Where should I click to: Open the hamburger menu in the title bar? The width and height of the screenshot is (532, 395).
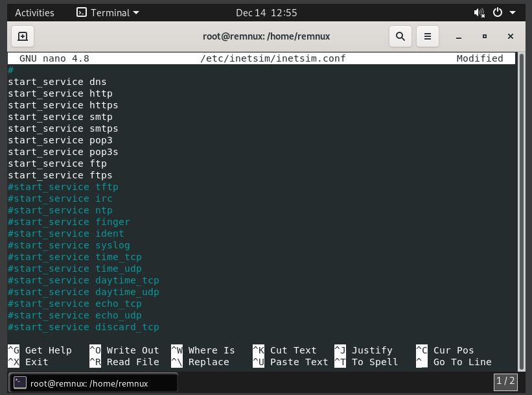[427, 36]
